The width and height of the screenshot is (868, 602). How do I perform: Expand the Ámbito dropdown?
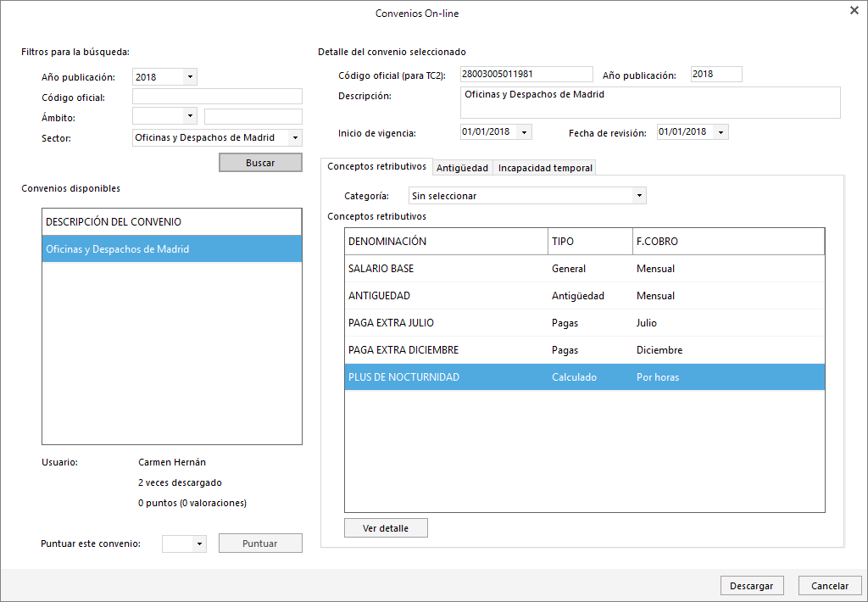(190, 116)
